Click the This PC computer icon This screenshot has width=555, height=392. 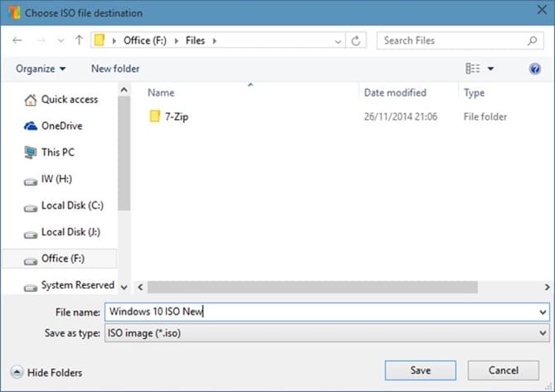tap(31, 152)
